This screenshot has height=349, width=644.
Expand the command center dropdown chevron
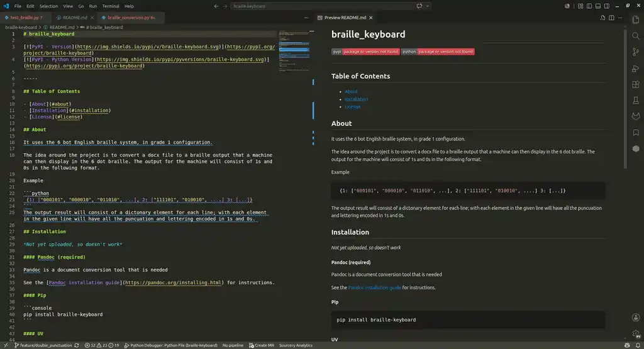click(x=428, y=6)
